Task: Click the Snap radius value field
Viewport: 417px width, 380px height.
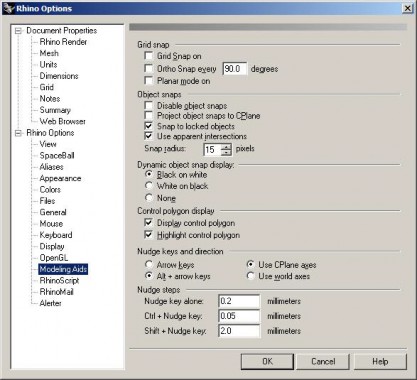Action: click(x=212, y=149)
